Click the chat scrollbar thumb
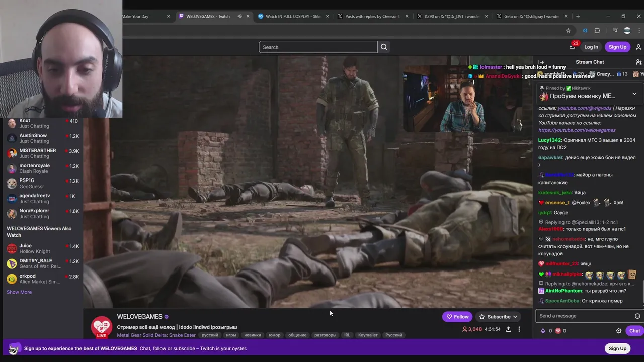644x362 pixels. pos(642,291)
